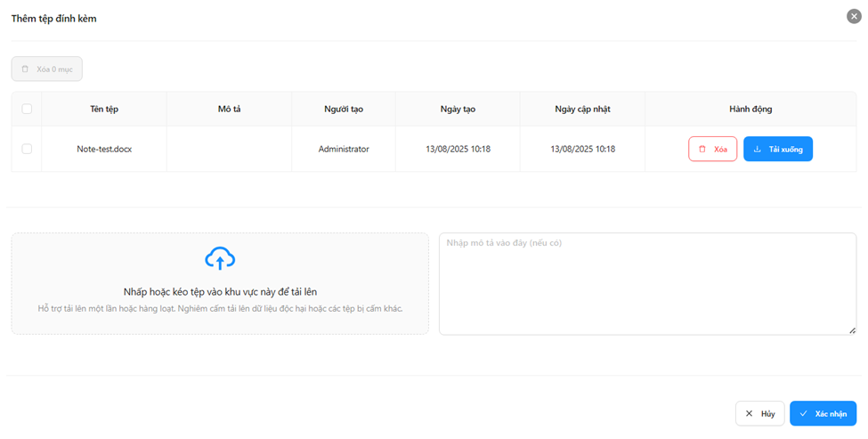The width and height of the screenshot is (868, 439).
Task: Click the checkmark icon on the Xác nhận button
Action: point(803,414)
